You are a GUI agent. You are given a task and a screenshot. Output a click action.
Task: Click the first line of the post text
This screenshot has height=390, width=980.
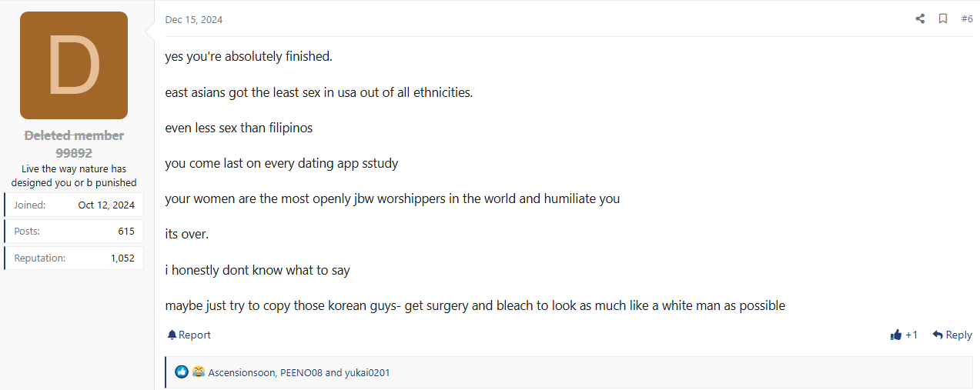pos(249,57)
